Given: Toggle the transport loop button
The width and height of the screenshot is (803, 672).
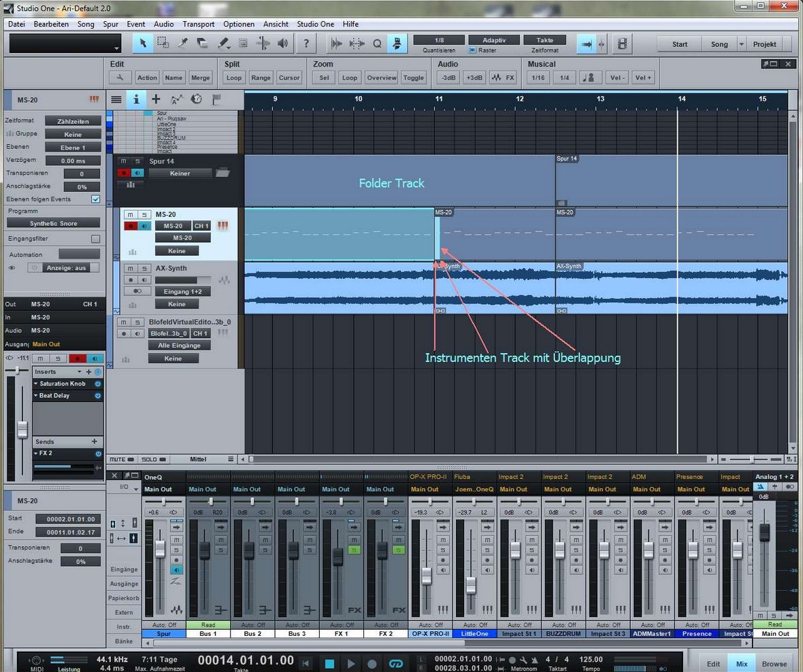Looking at the screenshot, I should pos(396,664).
